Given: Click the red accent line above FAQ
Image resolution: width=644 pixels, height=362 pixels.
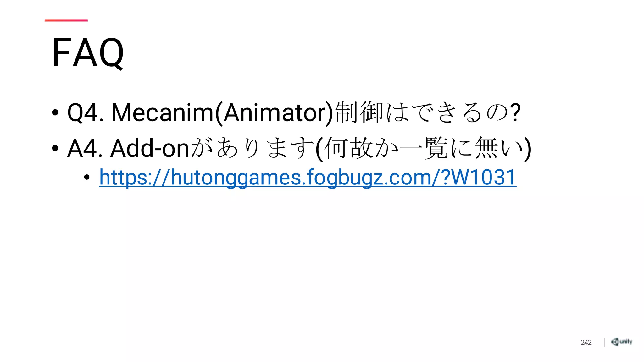Looking at the screenshot, I should click(66, 20).
